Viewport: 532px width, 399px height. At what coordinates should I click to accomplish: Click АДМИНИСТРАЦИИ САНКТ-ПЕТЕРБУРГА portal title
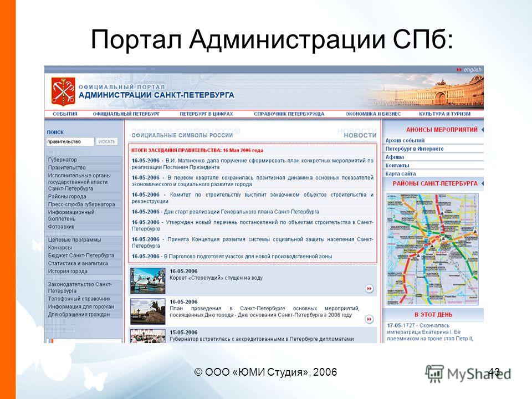point(156,95)
